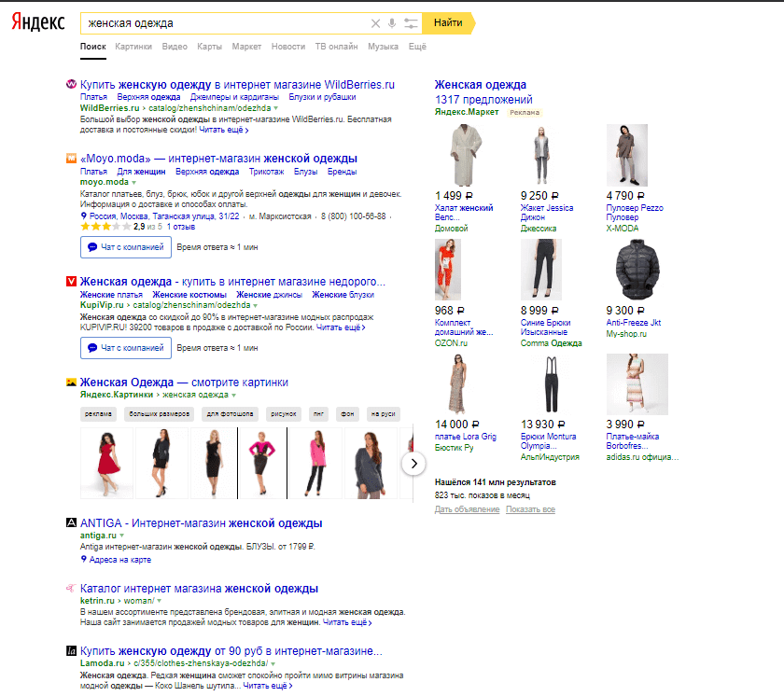This screenshot has width=784, height=696.
Task: Open the Брюки Montura Olympia product link
Action: pos(548,441)
